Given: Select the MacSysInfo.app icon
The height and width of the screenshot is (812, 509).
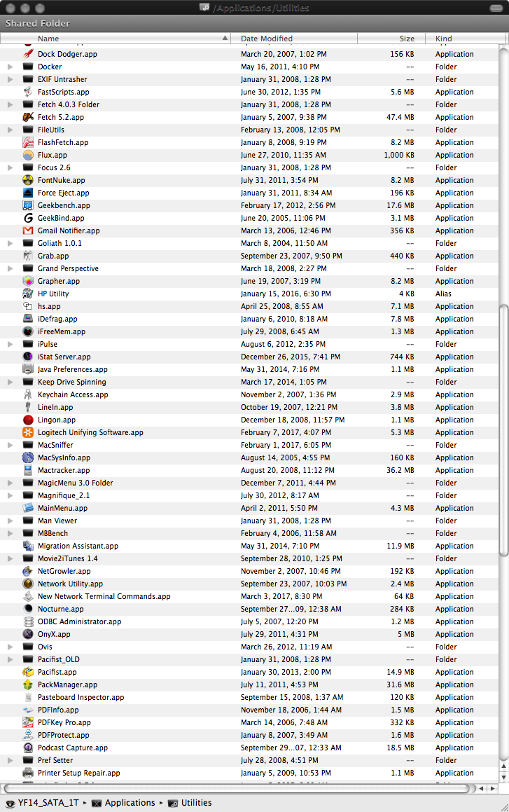Looking at the screenshot, I should 29,457.
